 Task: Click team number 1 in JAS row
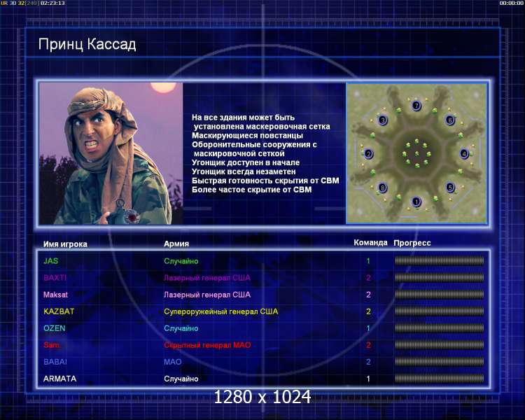pos(368,261)
